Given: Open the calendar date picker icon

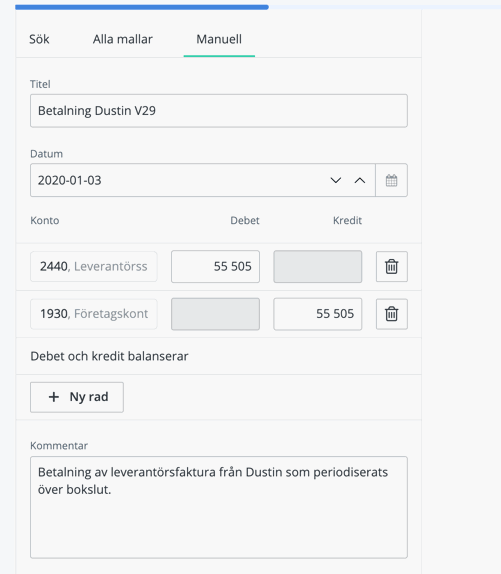Looking at the screenshot, I should coord(391,180).
